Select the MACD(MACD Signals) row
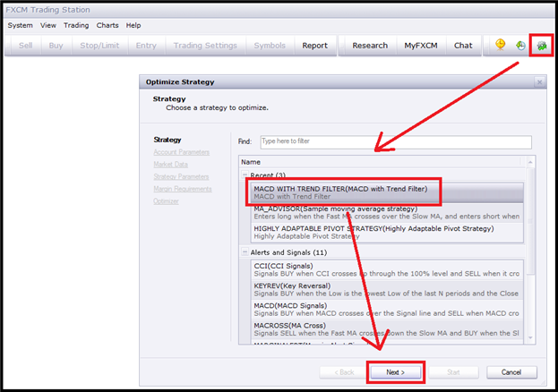558x392 pixels. (387, 310)
